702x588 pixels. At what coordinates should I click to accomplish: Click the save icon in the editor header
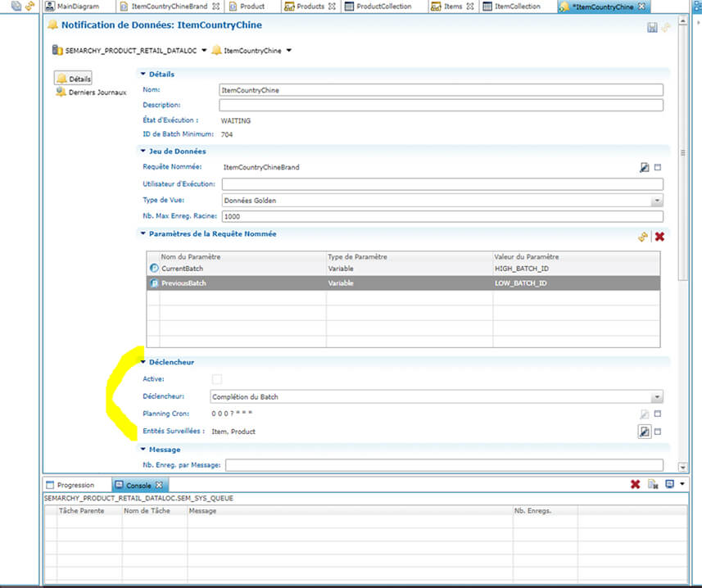click(x=652, y=28)
